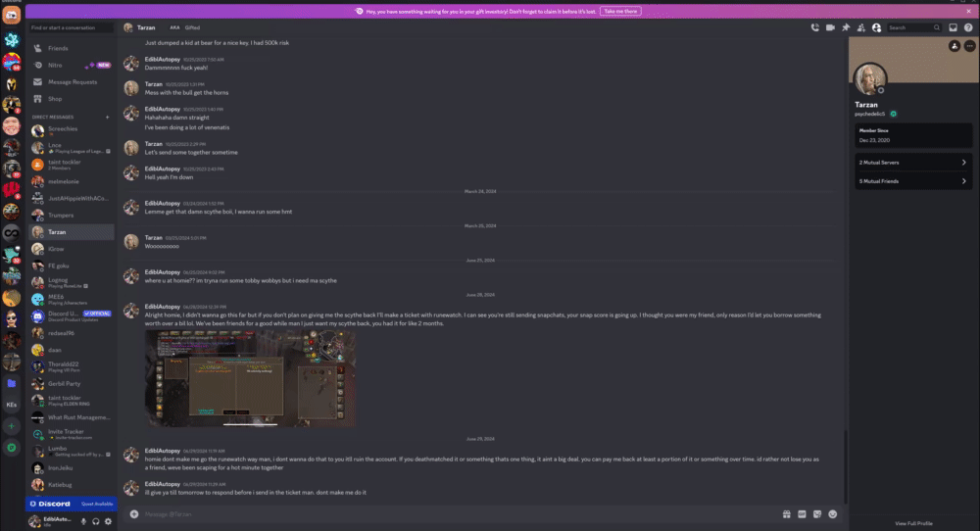Open the GIF picker
Screen dimensions: 980x531
[x=802, y=514]
